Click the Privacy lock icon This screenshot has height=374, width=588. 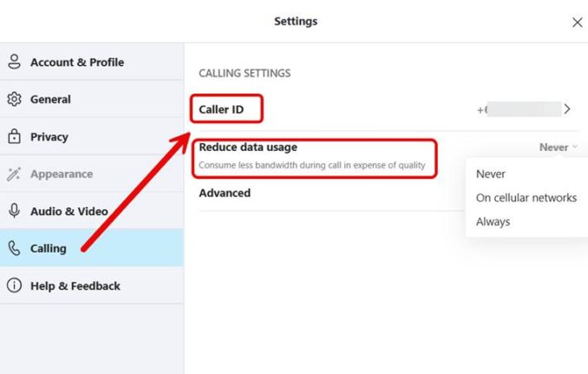click(x=14, y=136)
